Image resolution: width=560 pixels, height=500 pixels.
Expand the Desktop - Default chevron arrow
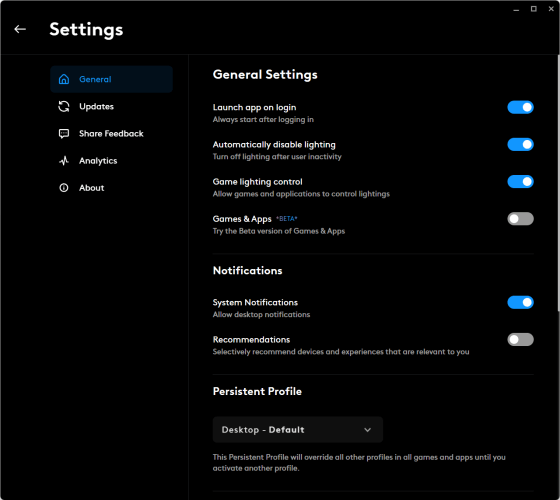click(x=368, y=430)
